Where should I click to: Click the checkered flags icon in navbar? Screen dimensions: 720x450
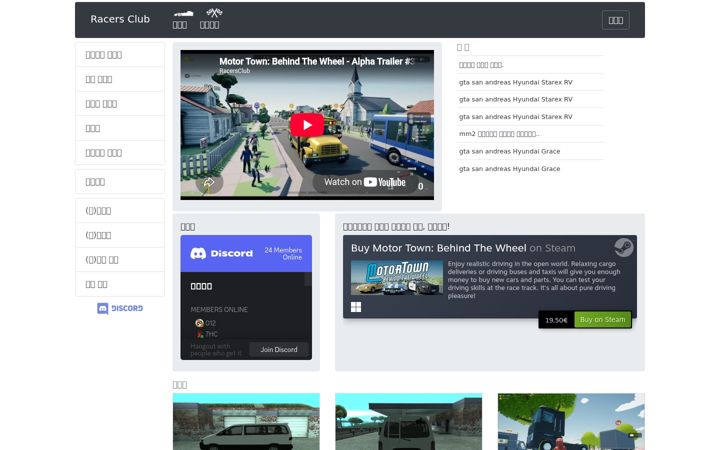214,13
